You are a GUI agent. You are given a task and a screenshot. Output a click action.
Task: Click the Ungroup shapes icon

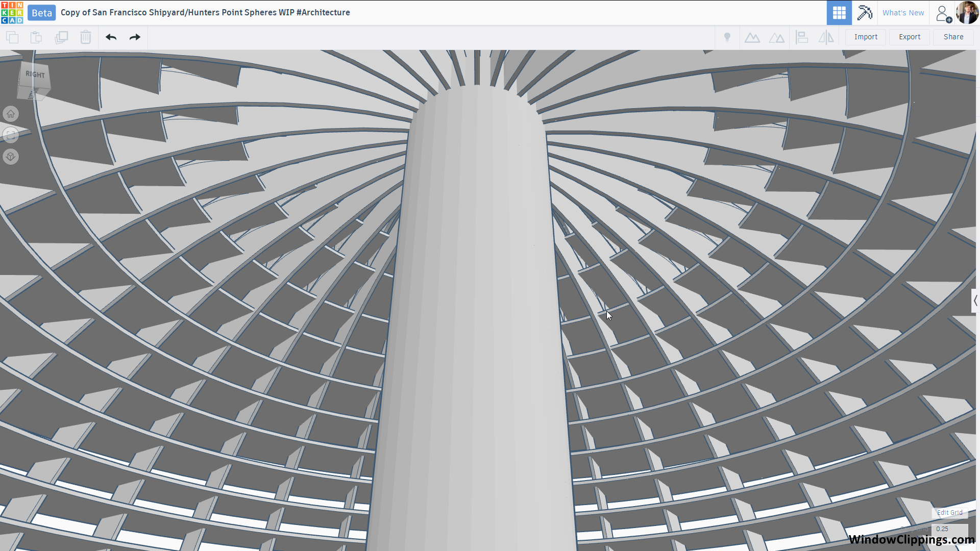coord(777,37)
